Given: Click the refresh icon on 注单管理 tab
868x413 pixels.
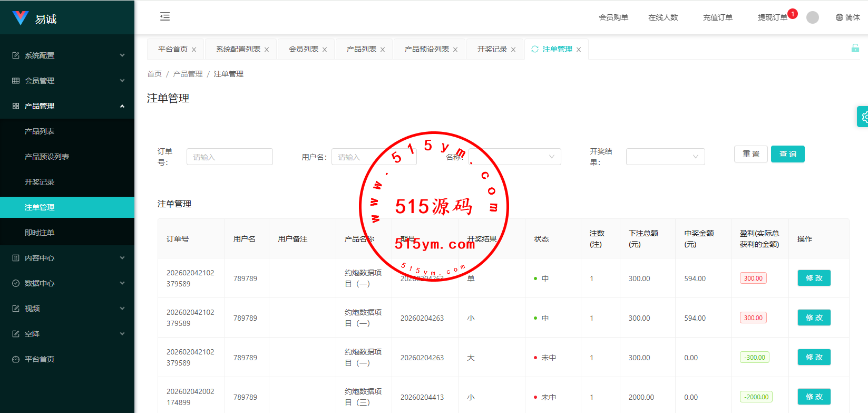Looking at the screenshot, I should coord(535,49).
